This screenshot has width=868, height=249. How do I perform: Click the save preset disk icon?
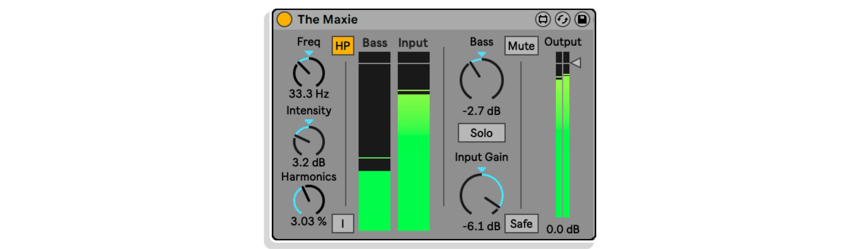click(582, 19)
